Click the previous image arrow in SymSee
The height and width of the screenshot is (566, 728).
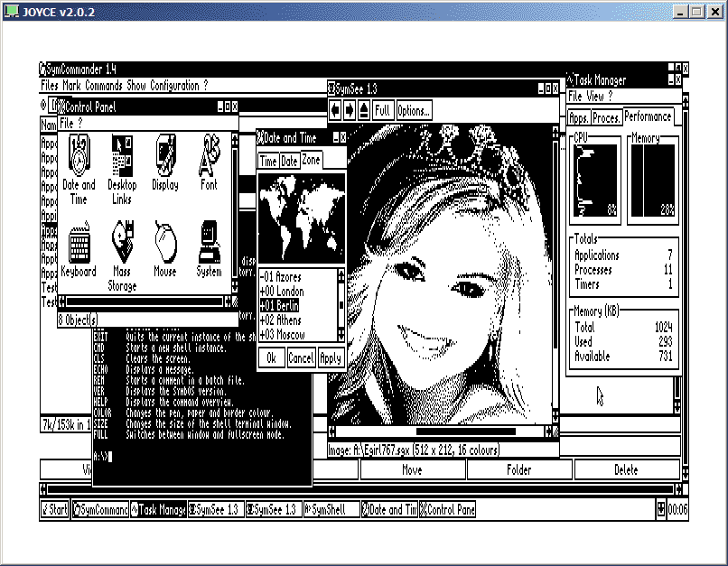tap(335, 110)
